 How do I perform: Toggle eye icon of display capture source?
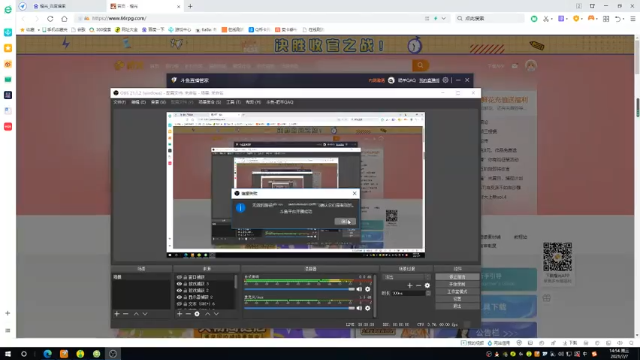tap(179, 297)
